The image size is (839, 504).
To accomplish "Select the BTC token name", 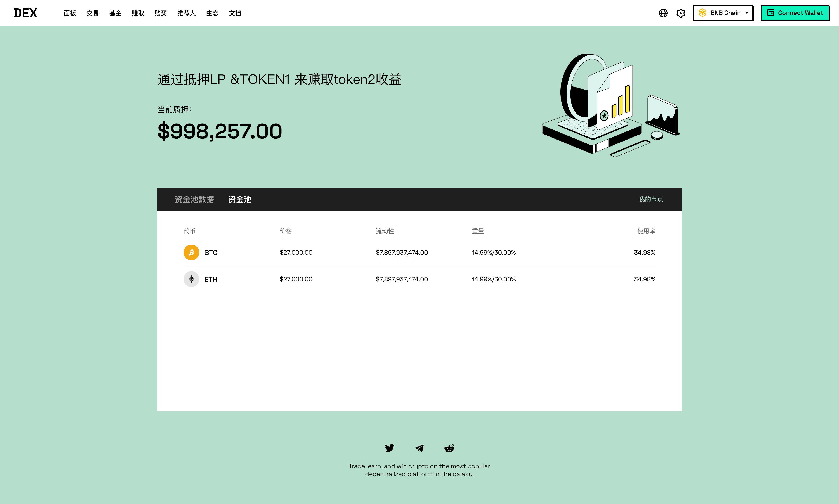I will coord(211,253).
